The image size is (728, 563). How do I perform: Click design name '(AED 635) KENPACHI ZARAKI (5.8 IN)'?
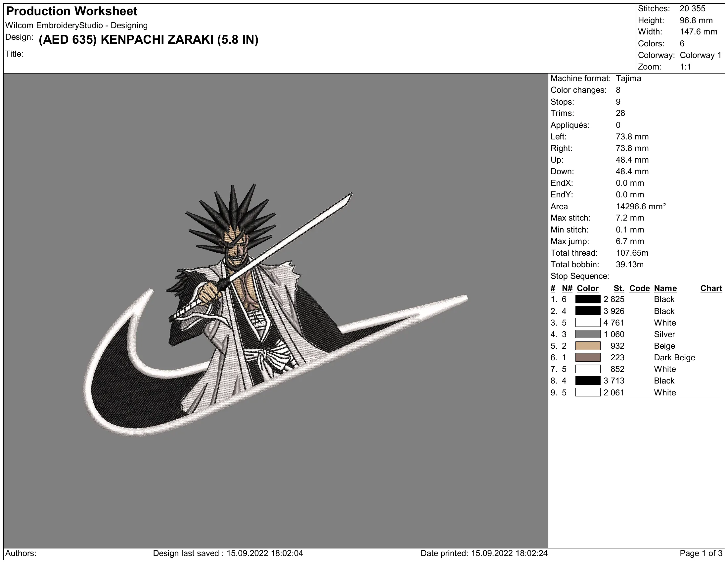point(148,40)
